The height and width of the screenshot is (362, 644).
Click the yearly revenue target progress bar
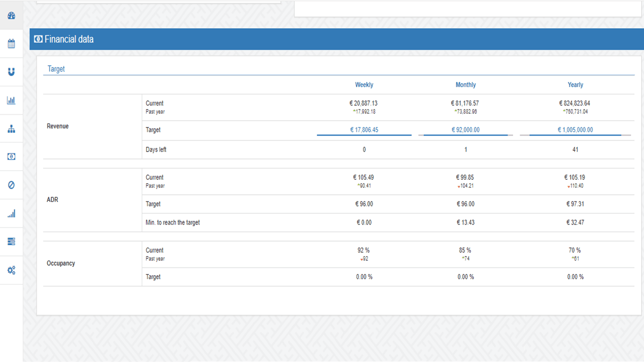[x=575, y=135]
